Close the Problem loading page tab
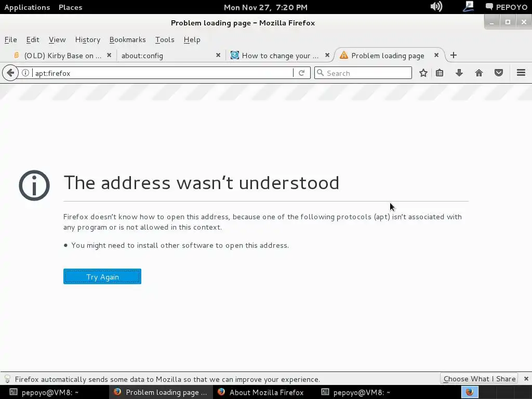532x399 pixels. click(436, 55)
